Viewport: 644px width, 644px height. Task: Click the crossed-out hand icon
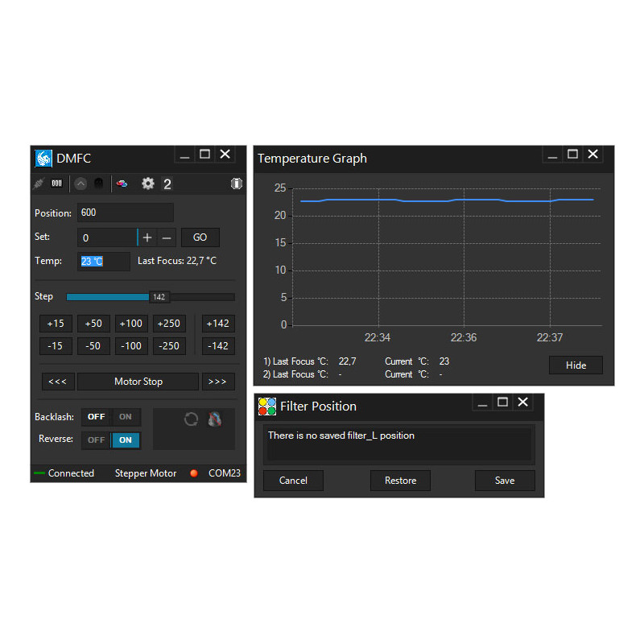(214, 419)
